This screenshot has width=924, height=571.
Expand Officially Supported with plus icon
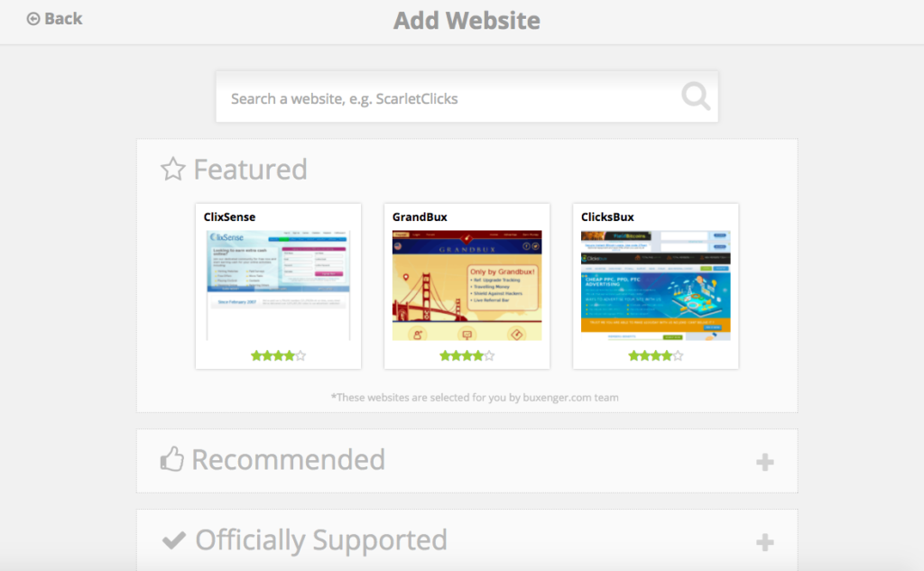click(x=765, y=542)
